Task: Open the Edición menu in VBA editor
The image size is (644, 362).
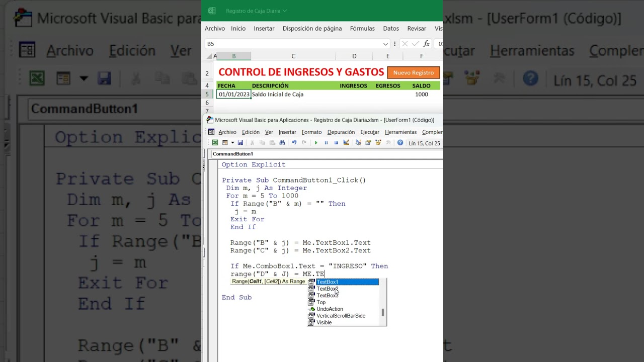Action: 251,132
